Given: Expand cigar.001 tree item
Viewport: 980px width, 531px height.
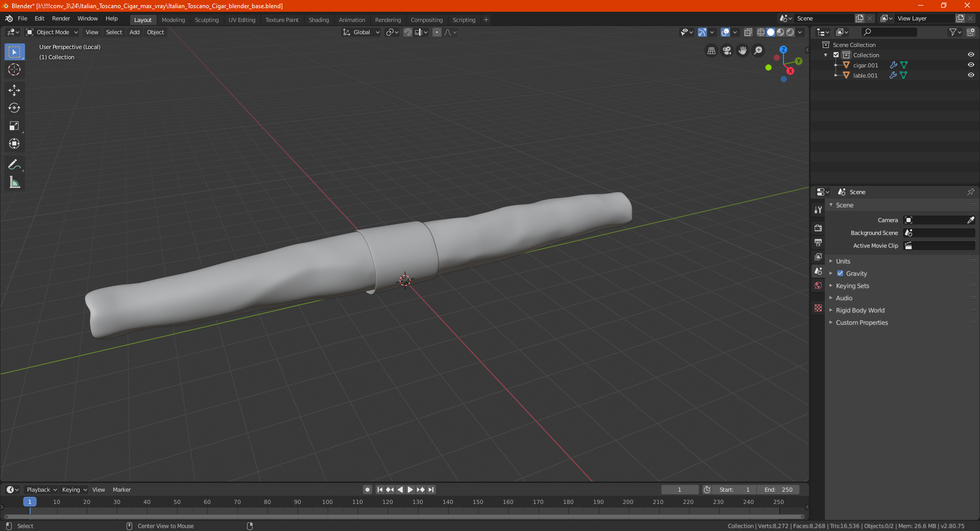Looking at the screenshot, I should point(836,65).
